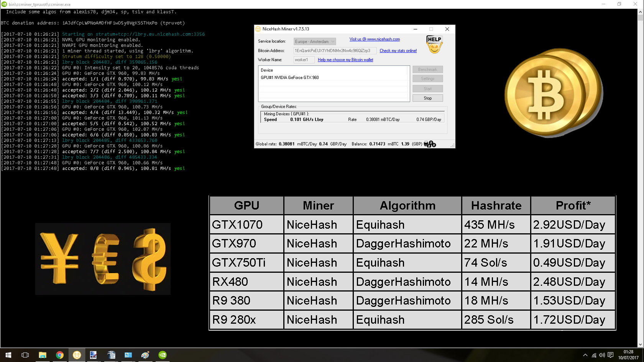Launch Google Chrome from the taskbar
This screenshot has width=644, height=362.
pyautogui.click(x=60, y=355)
